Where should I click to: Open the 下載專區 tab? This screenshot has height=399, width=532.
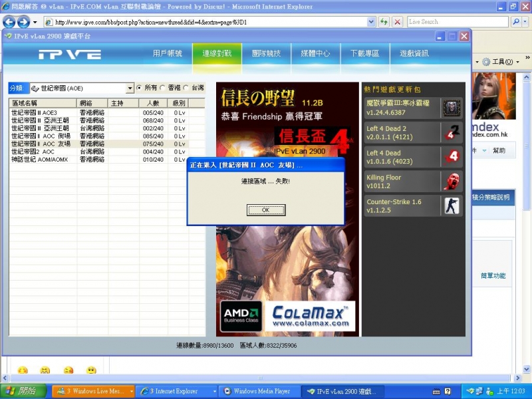tap(365, 53)
